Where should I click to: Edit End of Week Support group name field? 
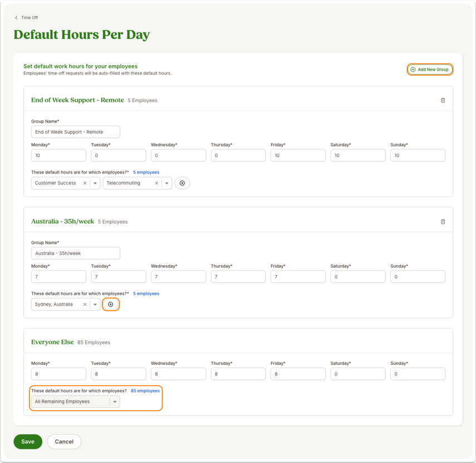coord(76,132)
